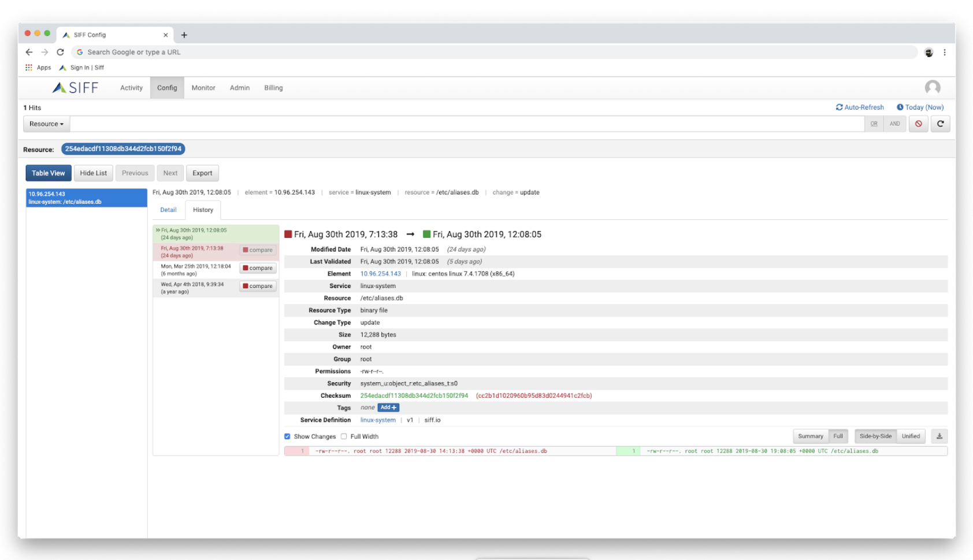The image size is (973, 560).
Task: Open element link 10.96.254.143
Action: coord(380,274)
